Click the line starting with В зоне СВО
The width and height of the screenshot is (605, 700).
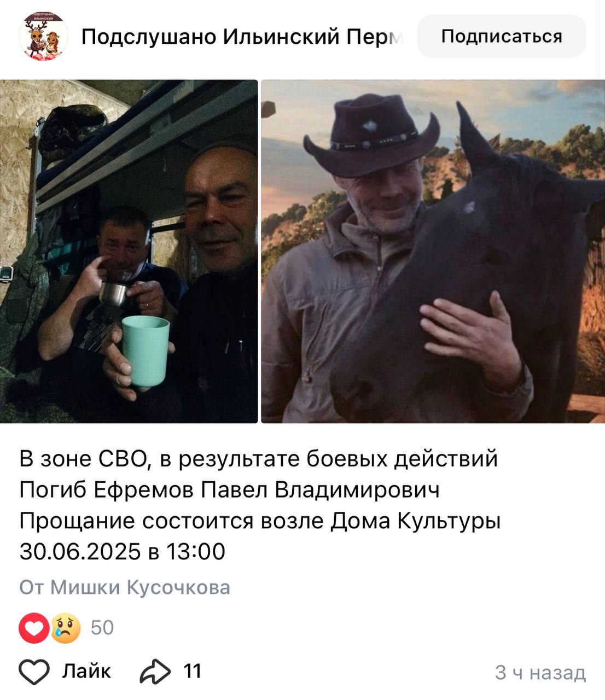point(259,459)
